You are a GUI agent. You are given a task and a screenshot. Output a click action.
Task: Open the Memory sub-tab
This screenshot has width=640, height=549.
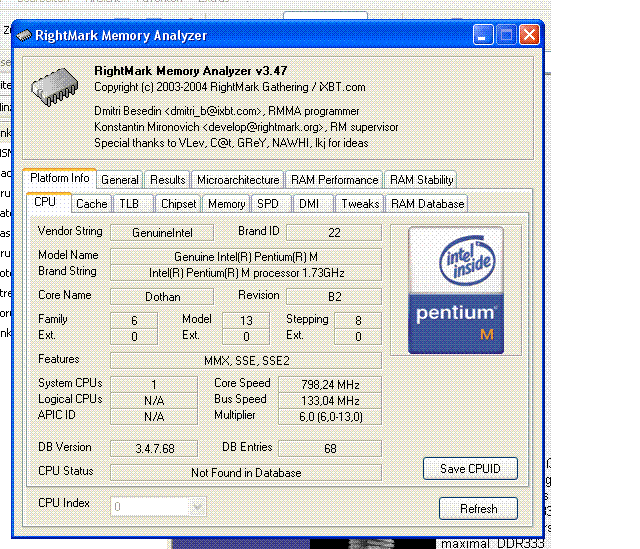click(x=226, y=204)
